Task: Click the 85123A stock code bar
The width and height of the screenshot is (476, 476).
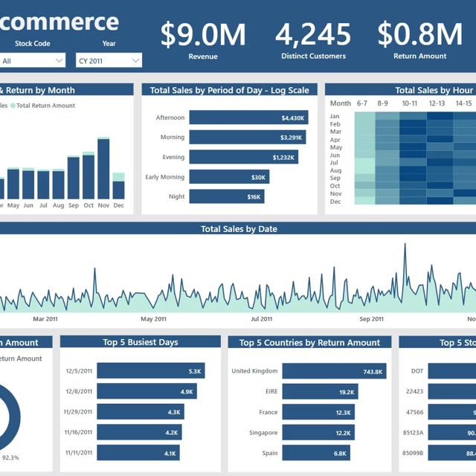Action: [451, 433]
